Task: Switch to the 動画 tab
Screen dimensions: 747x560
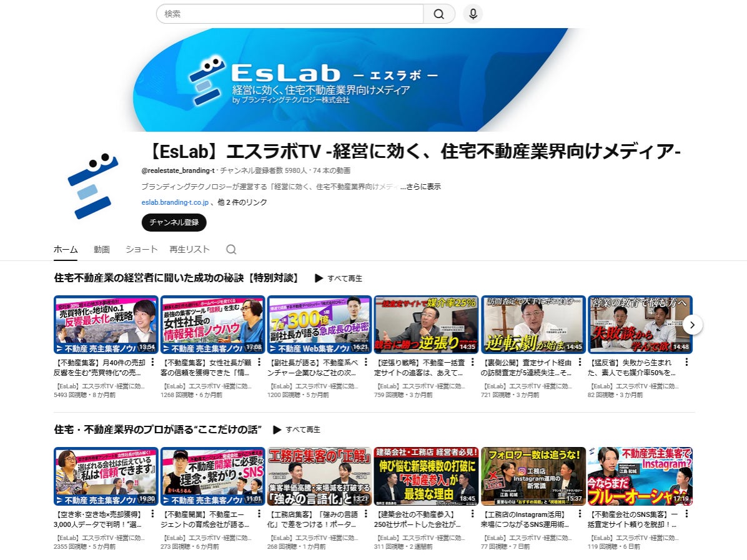Action: click(x=101, y=250)
